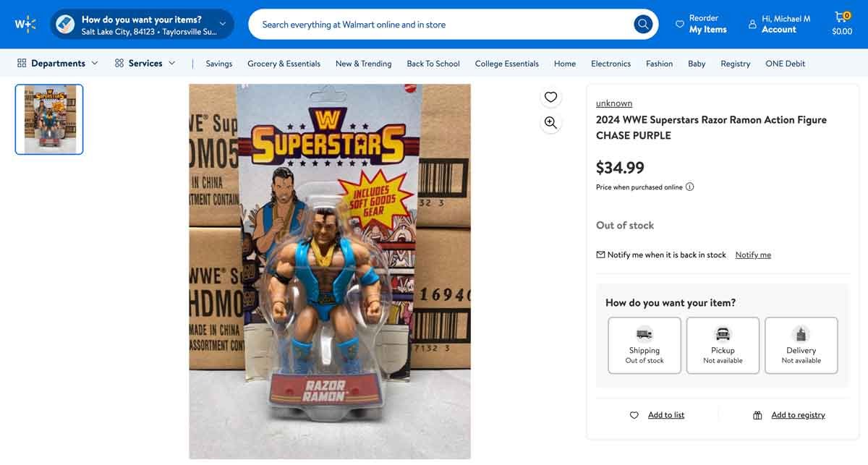Click the price info circle icon
The width and height of the screenshot is (868, 465).
[689, 187]
